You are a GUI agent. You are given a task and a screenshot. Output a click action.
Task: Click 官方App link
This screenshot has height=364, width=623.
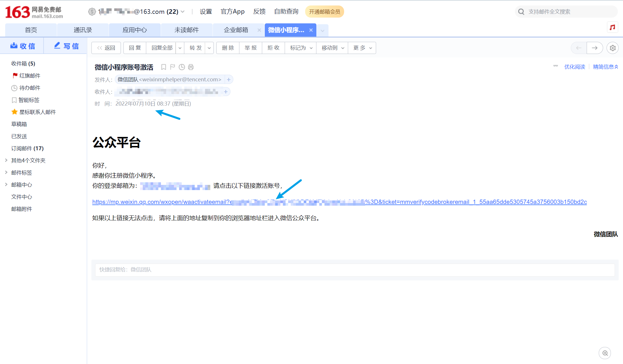tap(232, 12)
